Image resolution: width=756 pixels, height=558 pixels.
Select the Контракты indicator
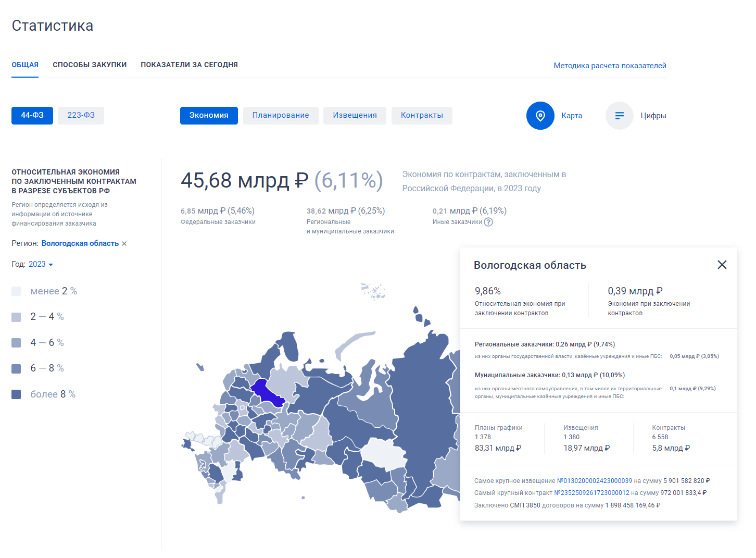pos(422,115)
